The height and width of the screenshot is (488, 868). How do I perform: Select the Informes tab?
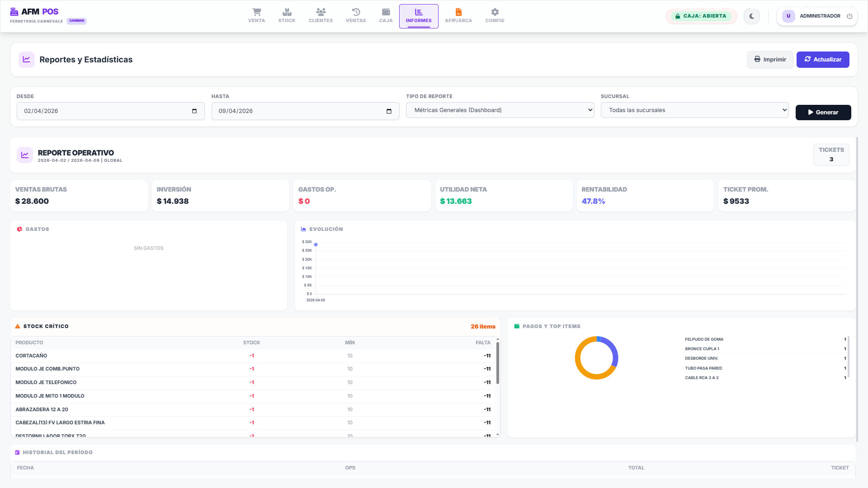419,16
